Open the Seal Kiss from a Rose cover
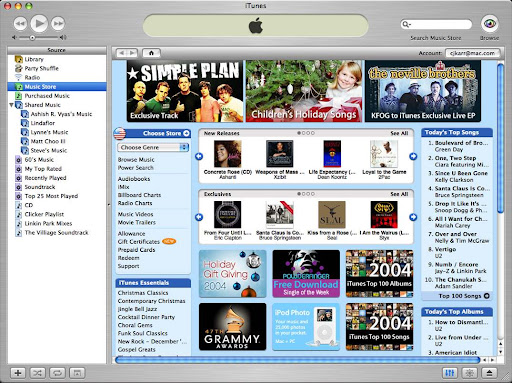The width and height of the screenshot is (512, 383). (x=332, y=214)
